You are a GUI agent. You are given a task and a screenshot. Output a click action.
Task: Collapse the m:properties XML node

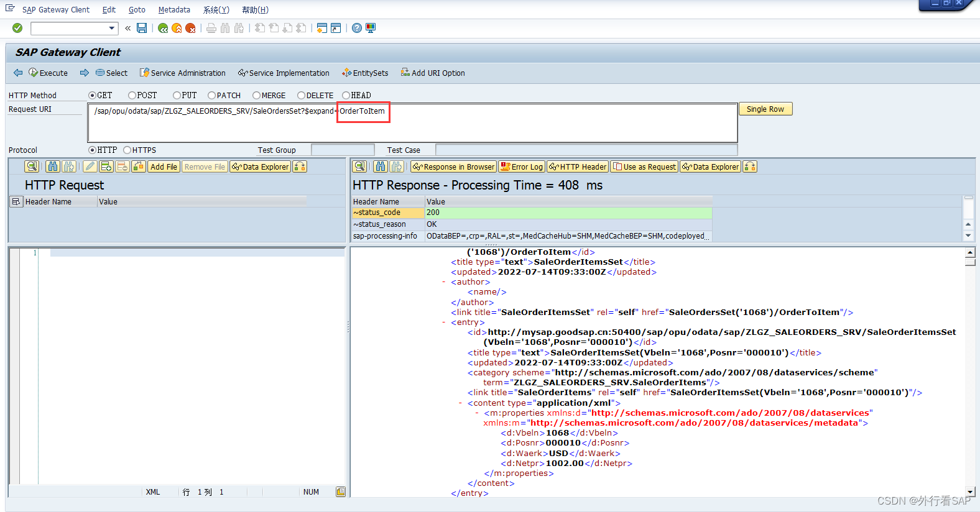pos(477,413)
